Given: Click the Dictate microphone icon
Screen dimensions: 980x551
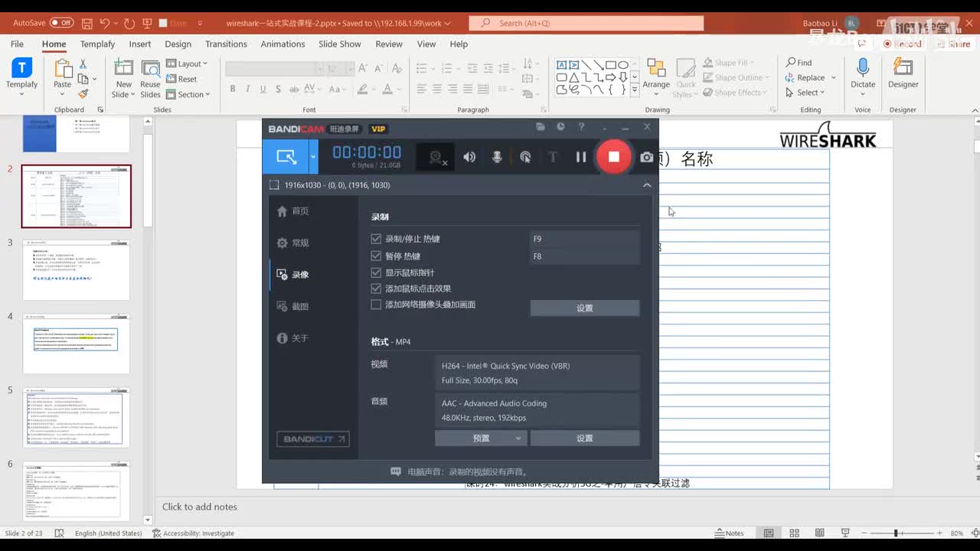Looking at the screenshot, I should (x=863, y=67).
